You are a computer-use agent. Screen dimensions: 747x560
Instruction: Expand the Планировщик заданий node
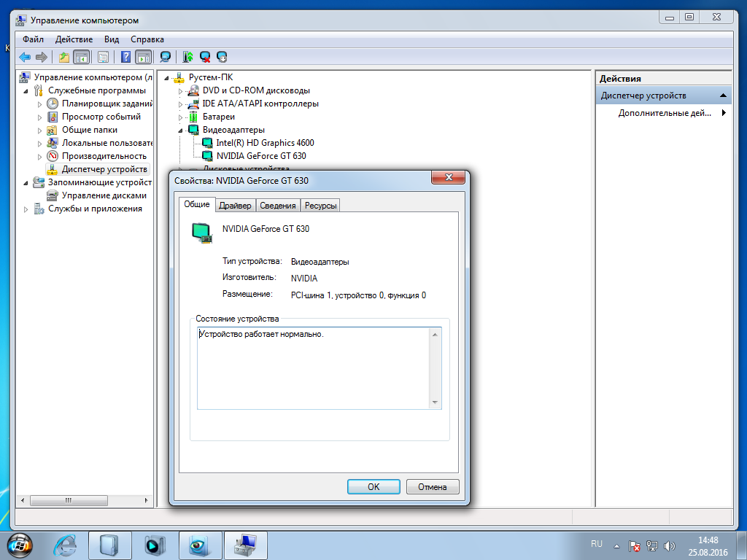pos(39,104)
